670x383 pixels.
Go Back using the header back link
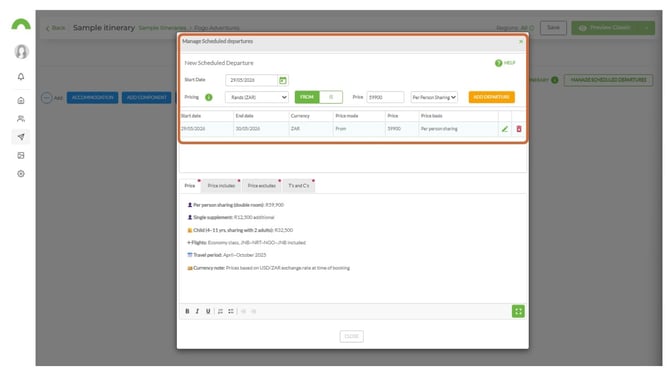coord(56,28)
